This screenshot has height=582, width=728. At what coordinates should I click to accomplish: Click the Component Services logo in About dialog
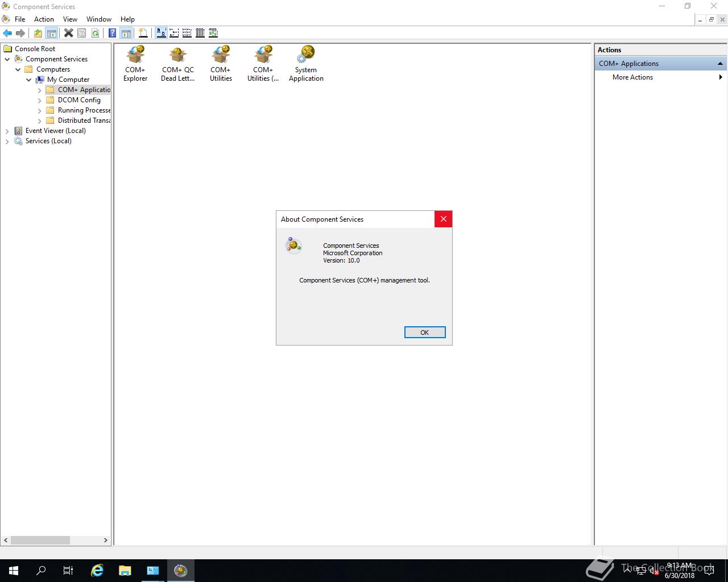(293, 245)
